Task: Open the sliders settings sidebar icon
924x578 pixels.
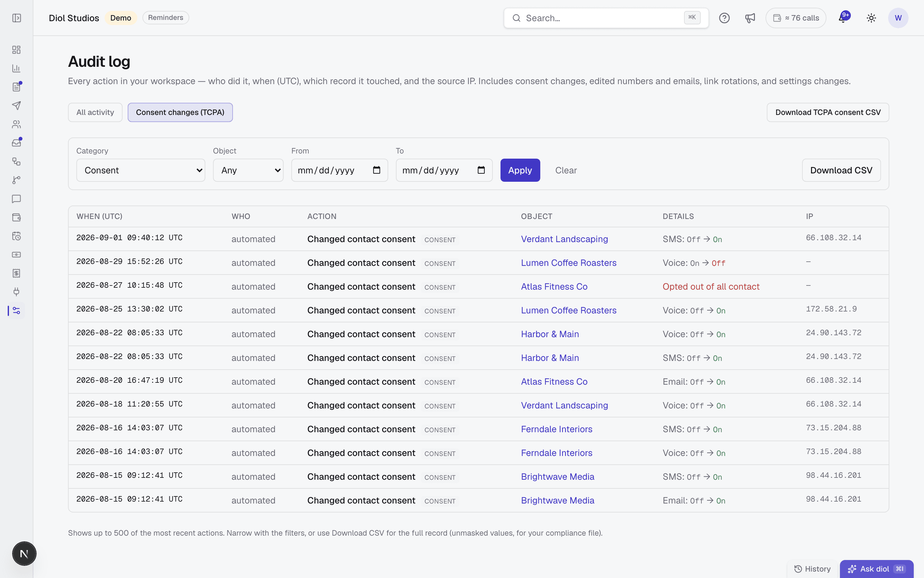Action: pos(16,311)
